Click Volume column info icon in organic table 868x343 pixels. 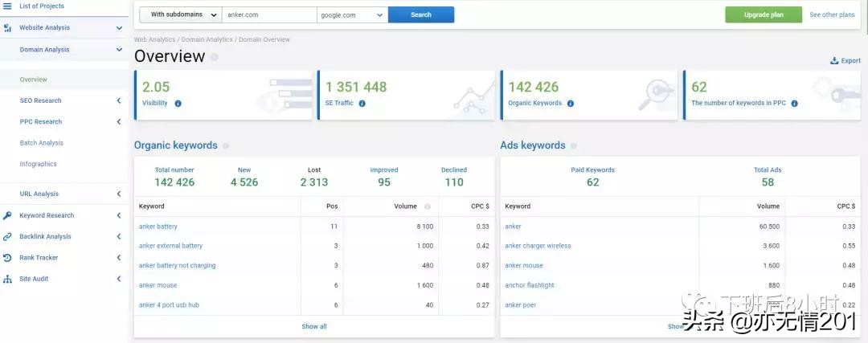pos(428,206)
